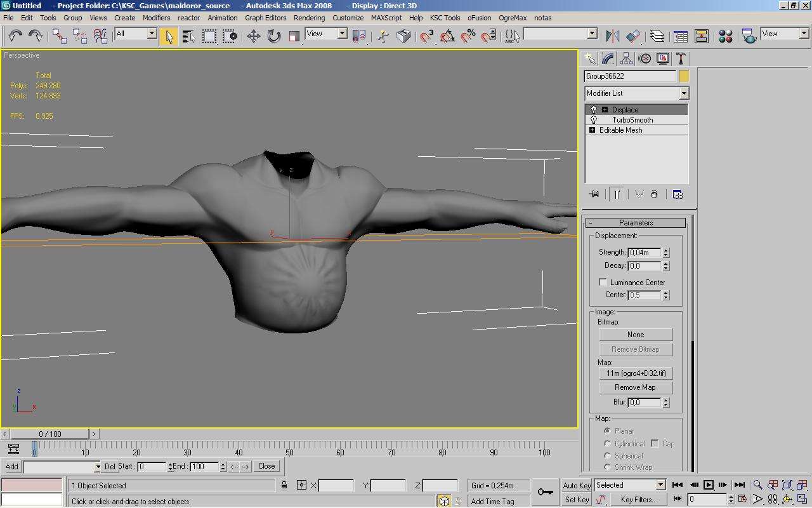Click the yellow object color swatch
Viewport: 812px width, 508px height.
pyautogui.click(x=684, y=76)
